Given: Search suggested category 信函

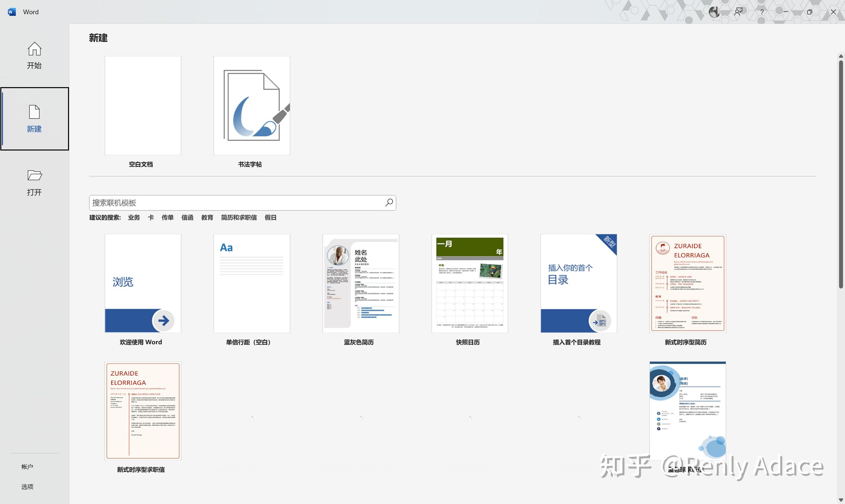Looking at the screenshot, I should pyautogui.click(x=187, y=218).
